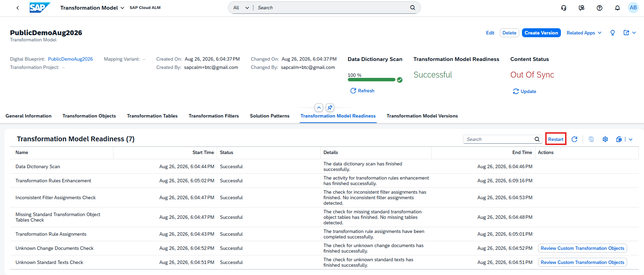Expand Related Apps menu
644x275 pixels.
tap(584, 33)
